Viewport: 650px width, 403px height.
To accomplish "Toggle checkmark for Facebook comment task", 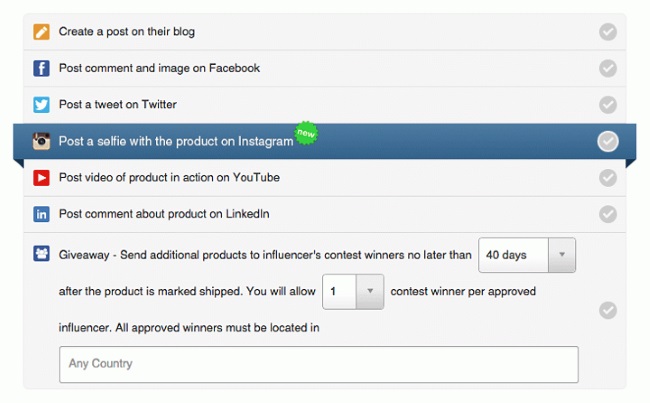I will (x=608, y=68).
